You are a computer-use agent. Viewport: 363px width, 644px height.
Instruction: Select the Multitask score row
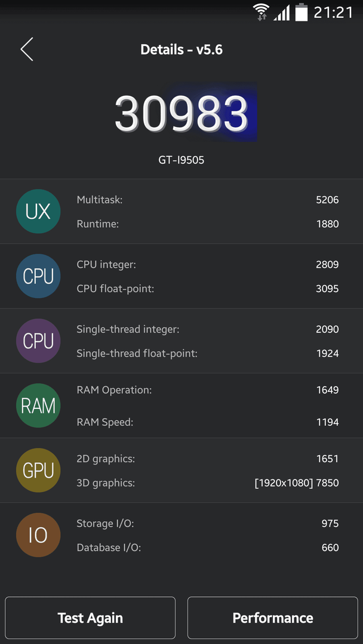(x=208, y=200)
